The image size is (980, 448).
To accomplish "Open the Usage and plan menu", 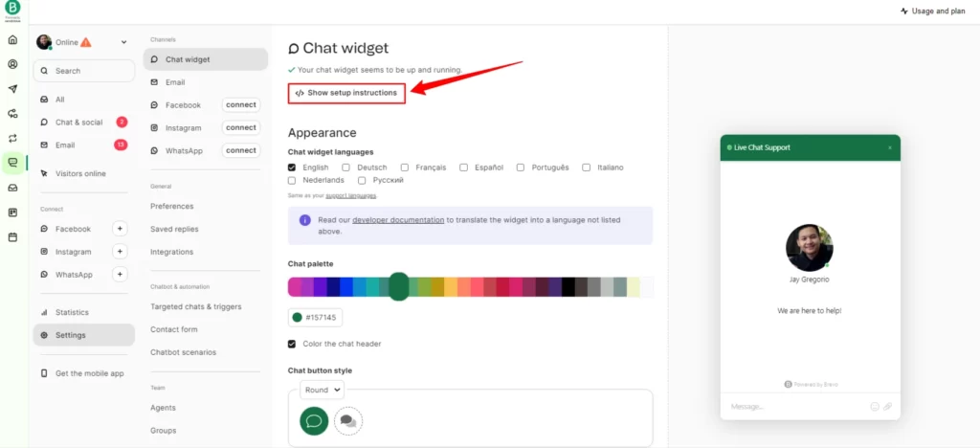I will click(932, 11).
